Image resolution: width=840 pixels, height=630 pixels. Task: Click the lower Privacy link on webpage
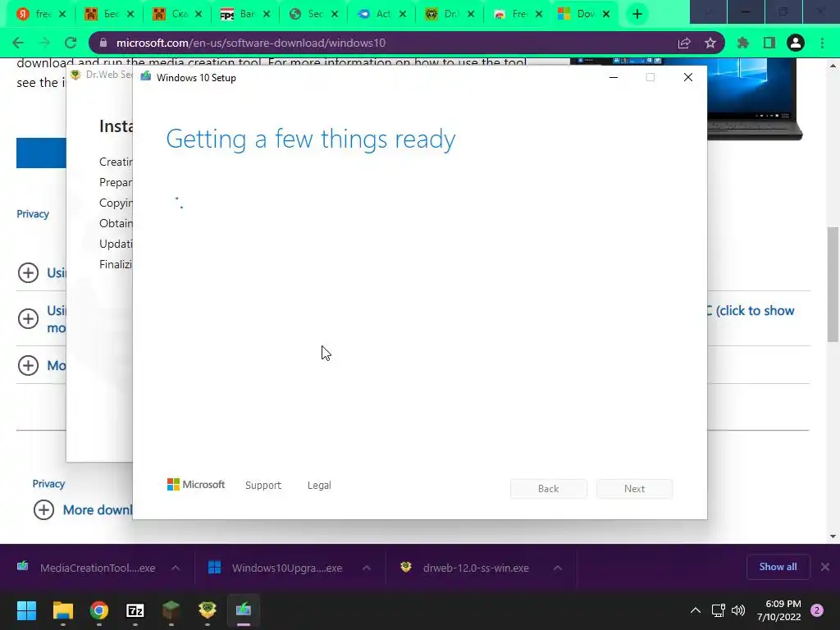point(48,484)
